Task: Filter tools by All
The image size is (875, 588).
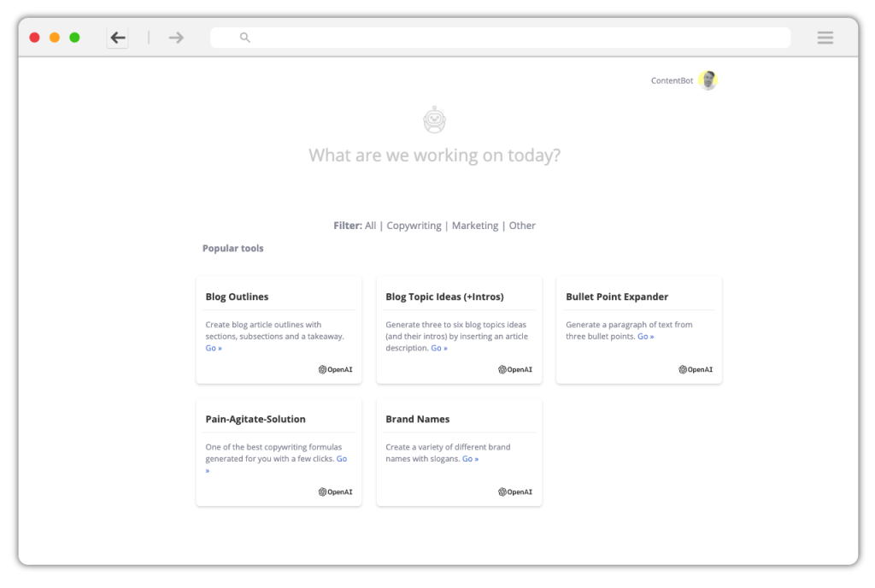Action: (371, 226)
